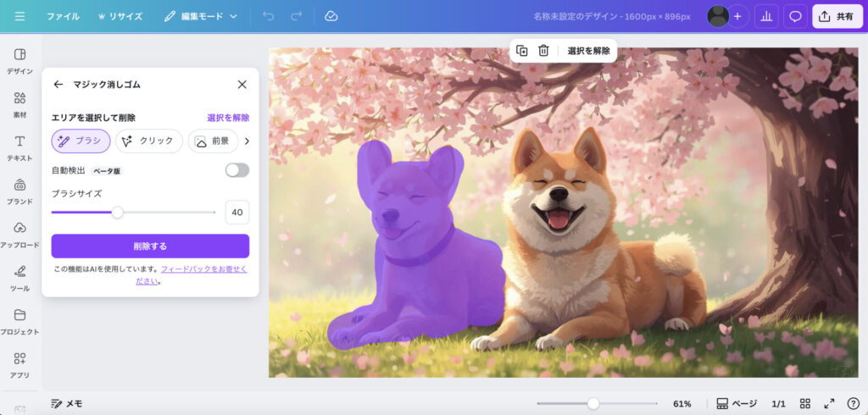Click the undo arrow icon

click(268, 16)
